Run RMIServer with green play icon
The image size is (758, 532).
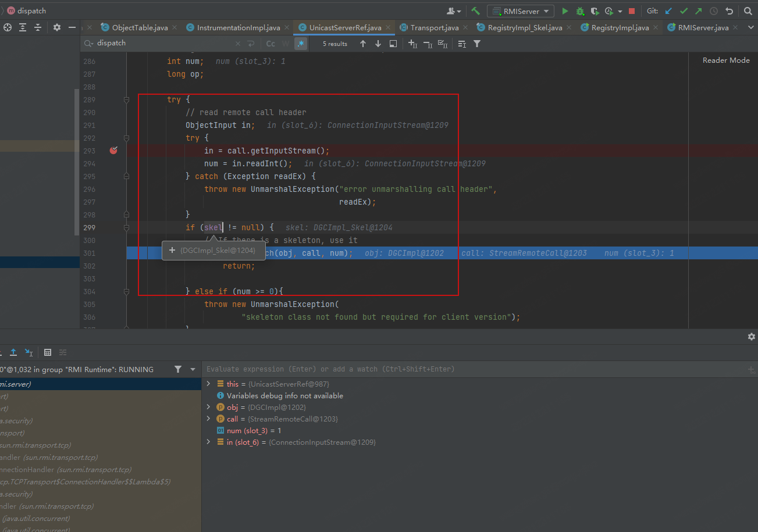click(565, 11)
